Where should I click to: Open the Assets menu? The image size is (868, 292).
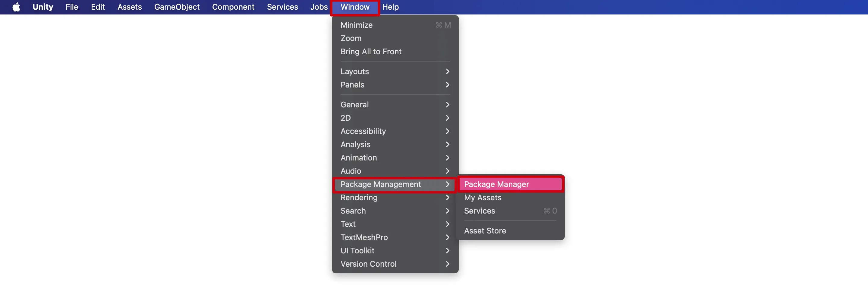129,7
